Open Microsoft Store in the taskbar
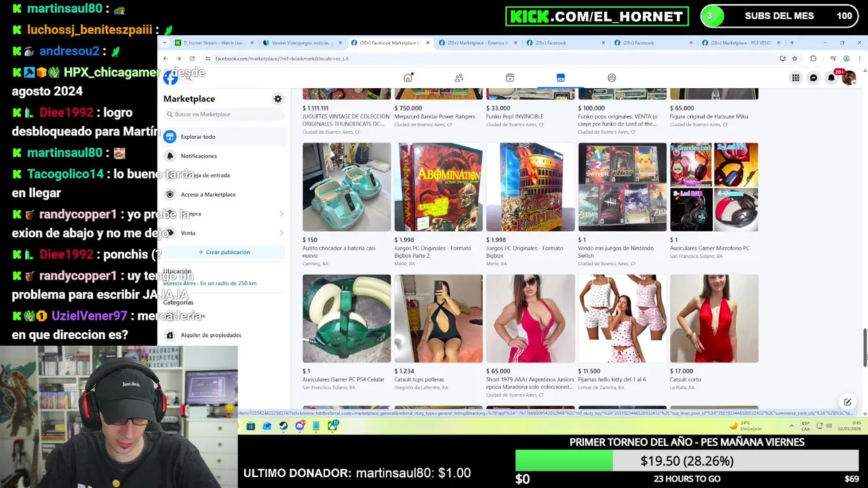The width and height of the screenshot is (868, 488). pyautogui.click(x=250, y=426)
